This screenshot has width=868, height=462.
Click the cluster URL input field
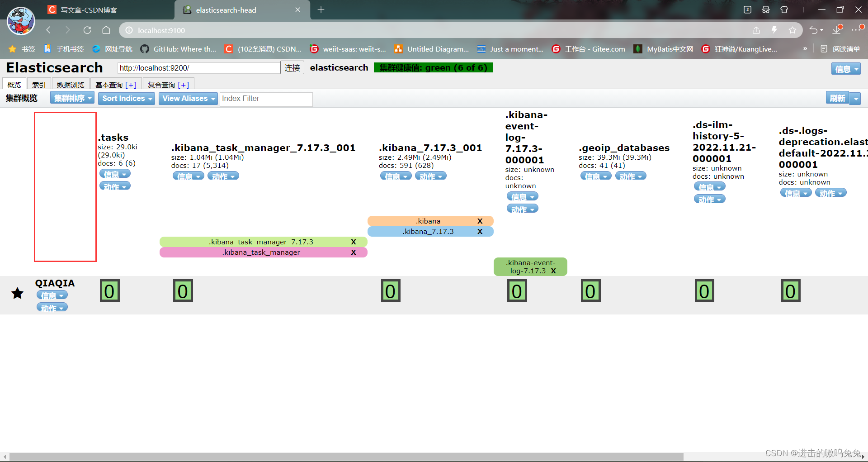point(198,68)
